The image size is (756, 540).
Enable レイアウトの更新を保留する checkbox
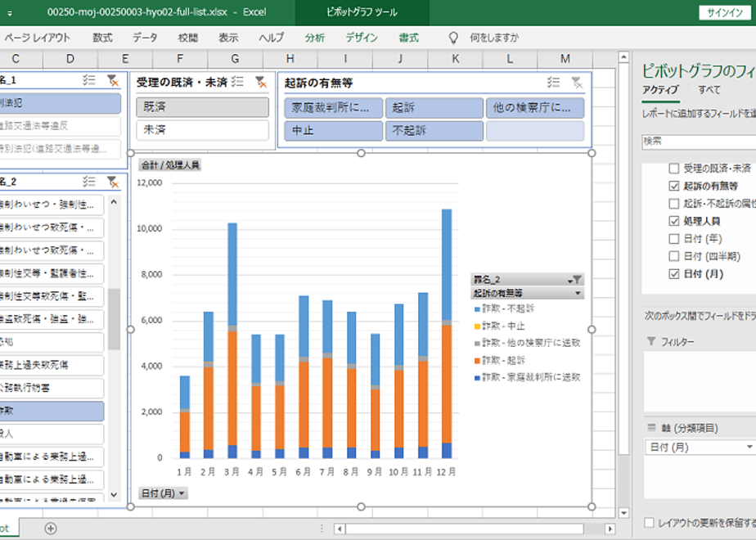(649, 523)
